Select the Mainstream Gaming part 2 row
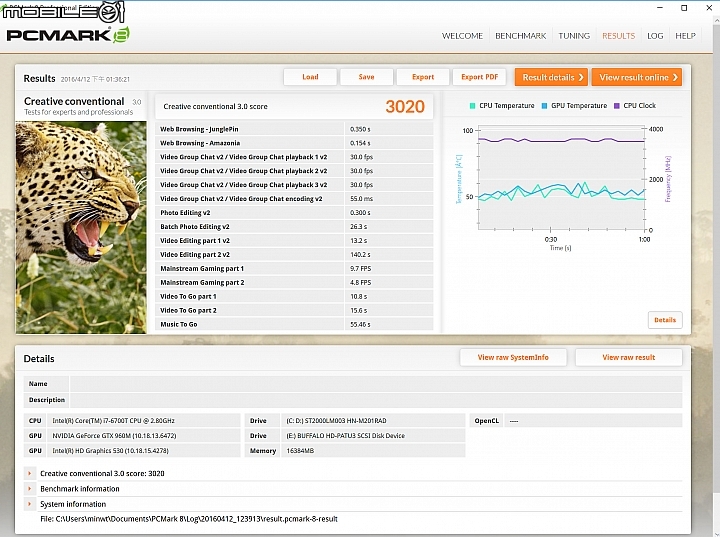The height and width of the screenshot is (537, 720). [294, 283]
